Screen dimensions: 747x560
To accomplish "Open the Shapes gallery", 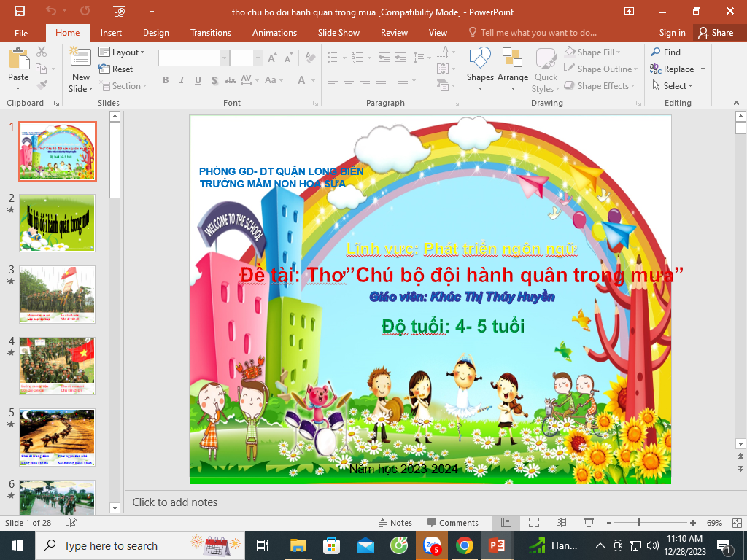I will [480, 64].
